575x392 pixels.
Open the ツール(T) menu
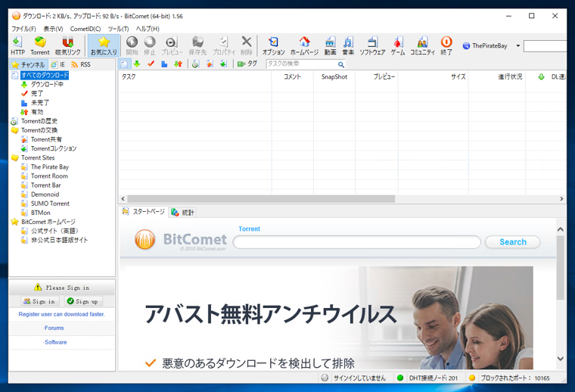pyautogui.click(x=118, y=29)
